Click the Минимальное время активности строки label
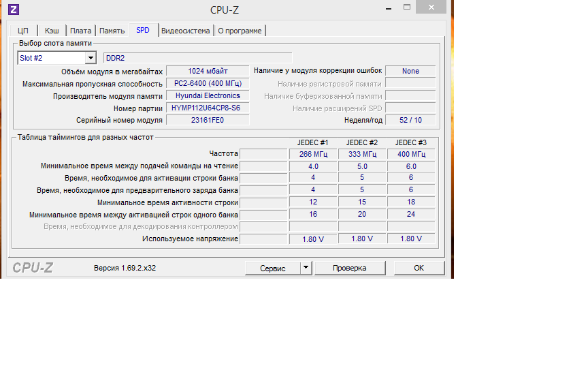 tap(167, 203)
